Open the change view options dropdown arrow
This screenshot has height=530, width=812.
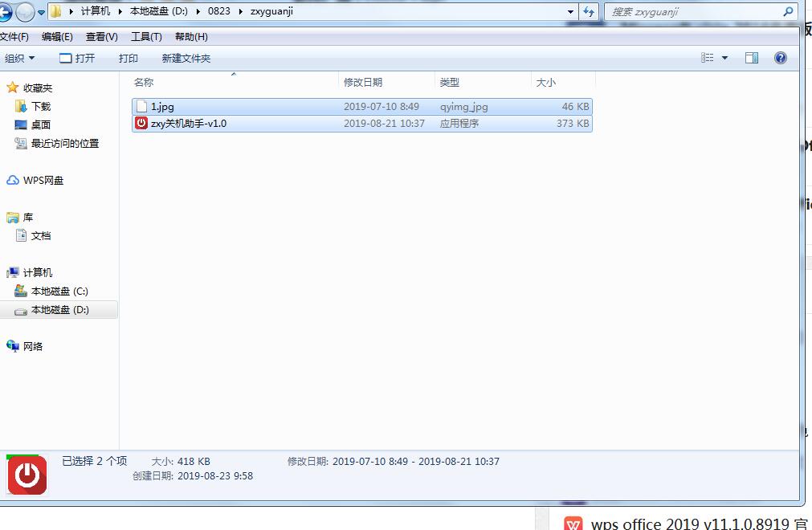724,58
